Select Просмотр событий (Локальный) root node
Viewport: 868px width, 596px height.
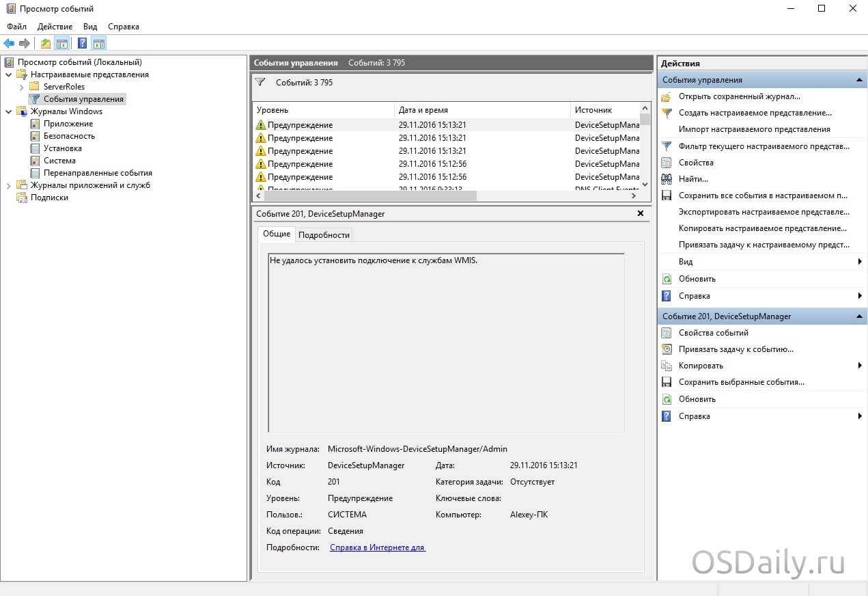[79, 62]
